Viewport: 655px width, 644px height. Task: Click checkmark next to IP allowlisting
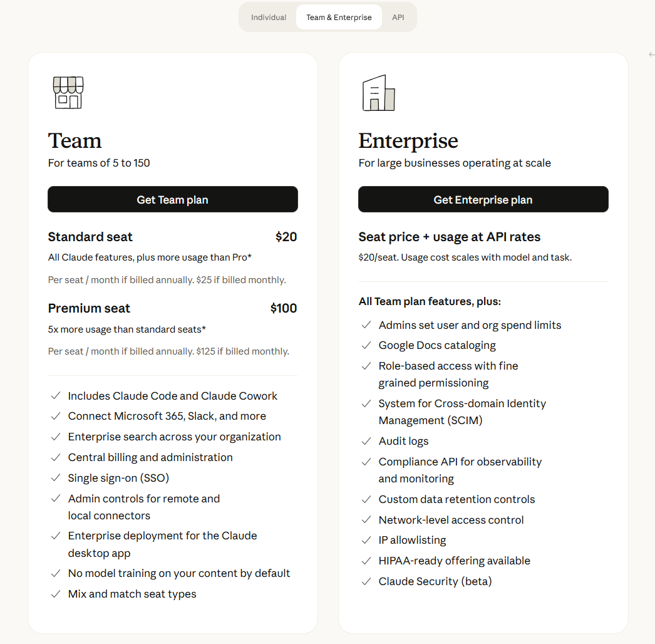pyautogui.click(x=366, y=540)
